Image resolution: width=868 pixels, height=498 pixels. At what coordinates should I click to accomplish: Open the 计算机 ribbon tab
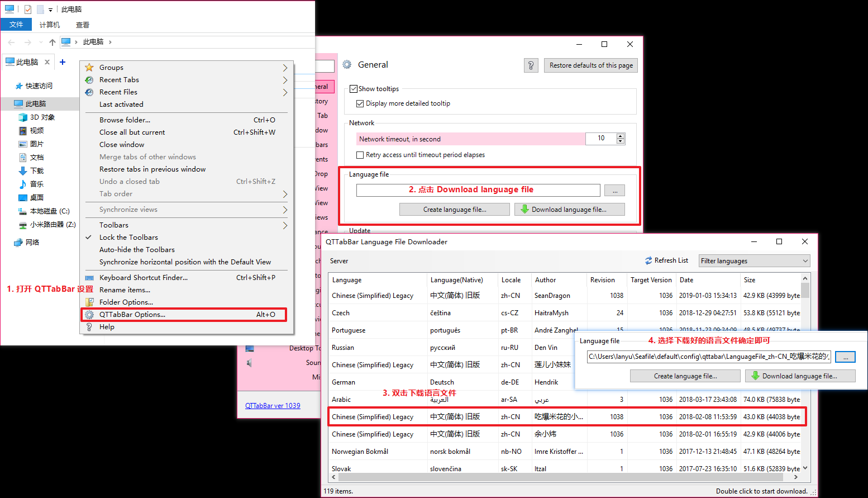[50, 25]
